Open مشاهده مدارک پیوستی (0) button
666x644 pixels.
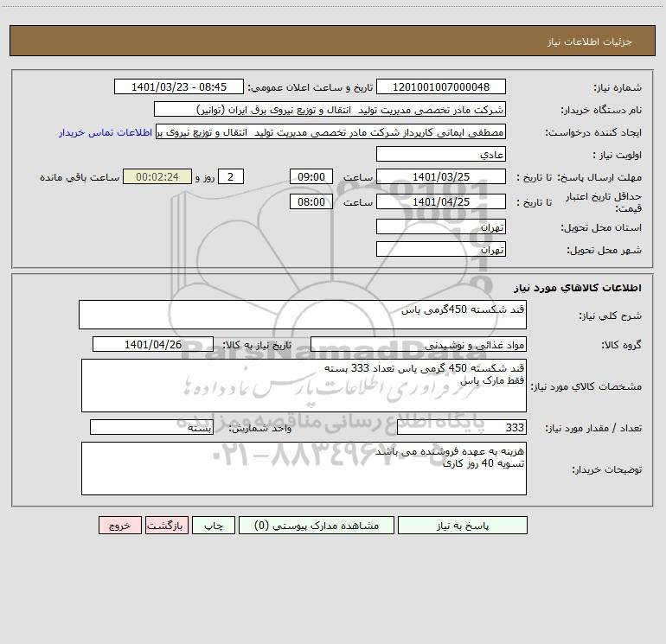[x=317, y=525]
